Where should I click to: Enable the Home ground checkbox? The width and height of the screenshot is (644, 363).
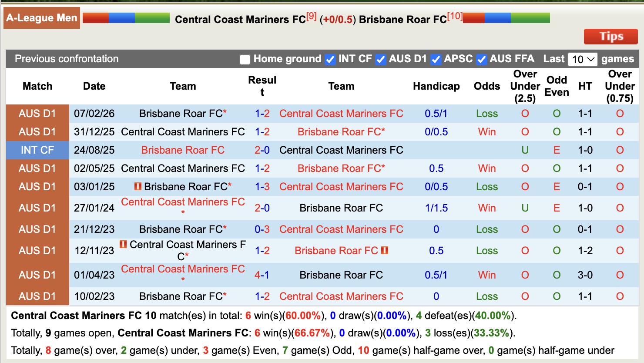(245, 59)
